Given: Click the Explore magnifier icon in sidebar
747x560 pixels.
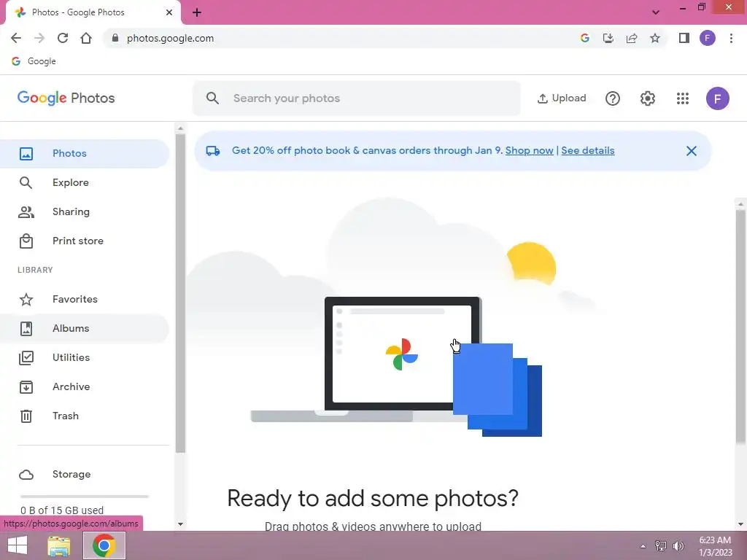Looking at the screenshot, I should [26, 183].
